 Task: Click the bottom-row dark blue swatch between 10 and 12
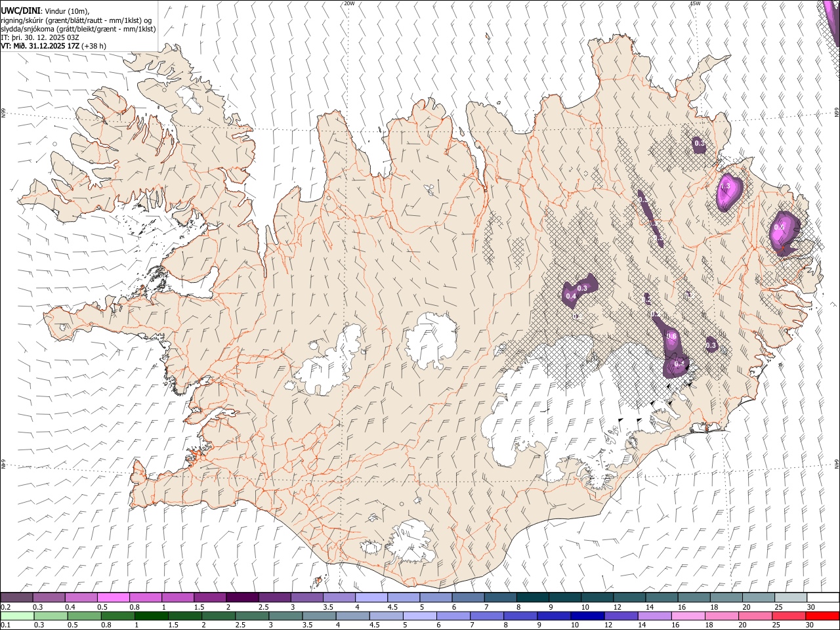[589, 616]
